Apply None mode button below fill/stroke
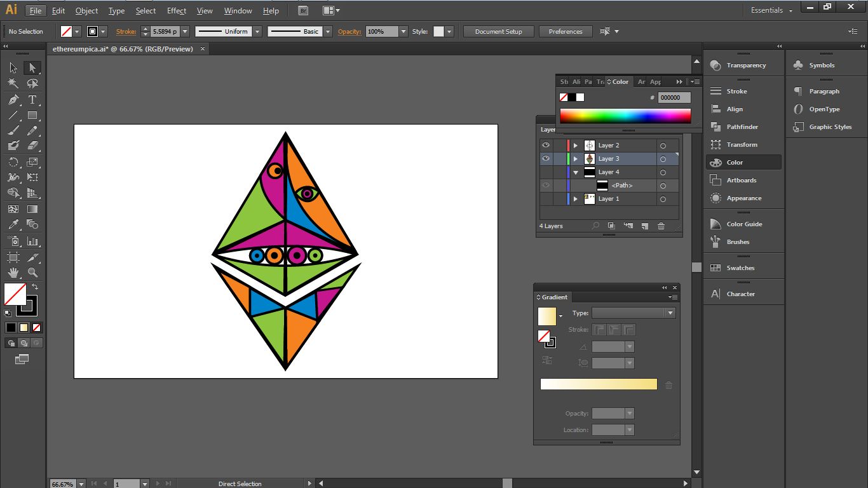This screenshot has height=488, width=868. click(x=37, y=328)
